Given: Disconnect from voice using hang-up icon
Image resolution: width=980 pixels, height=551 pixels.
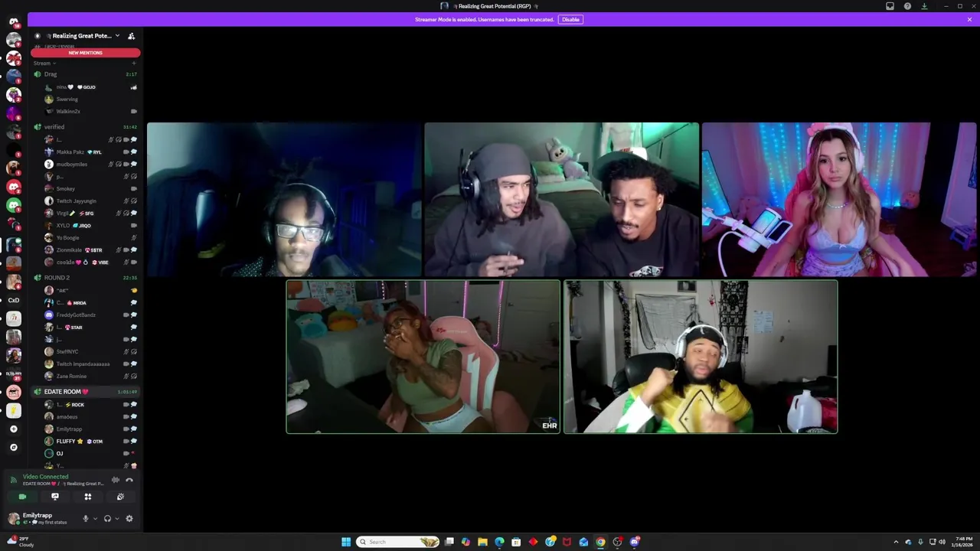Looking at the screenshot, I should (129, 480).
